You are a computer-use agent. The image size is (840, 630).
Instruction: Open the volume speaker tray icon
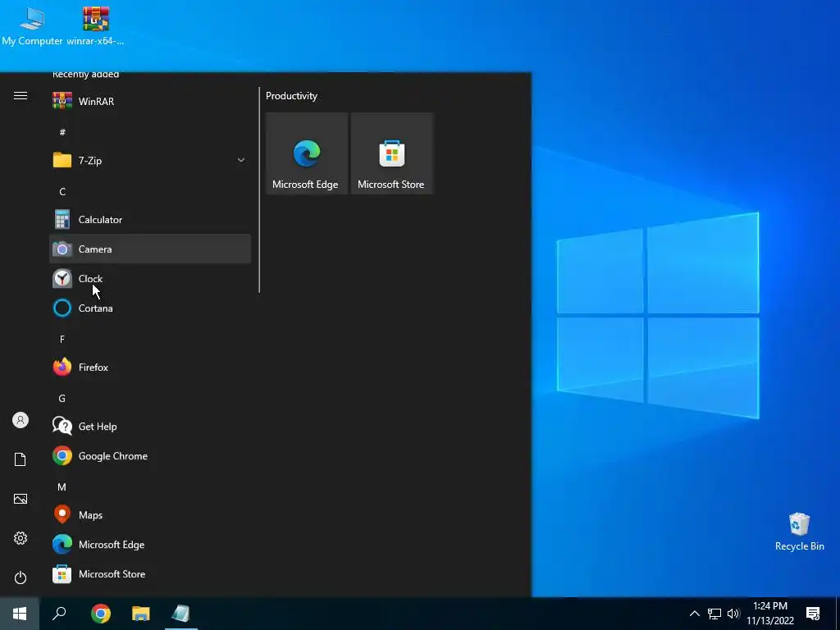click(733, 614)
